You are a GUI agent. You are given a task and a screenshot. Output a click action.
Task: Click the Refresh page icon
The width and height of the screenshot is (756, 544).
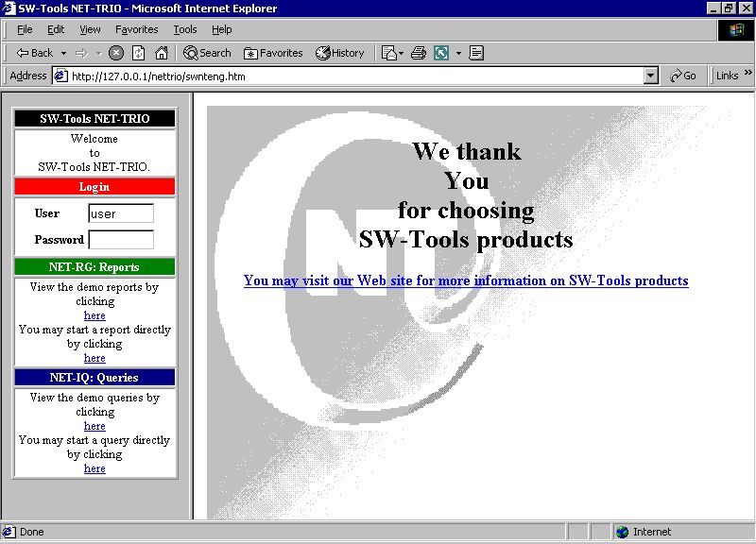point(139,53)
